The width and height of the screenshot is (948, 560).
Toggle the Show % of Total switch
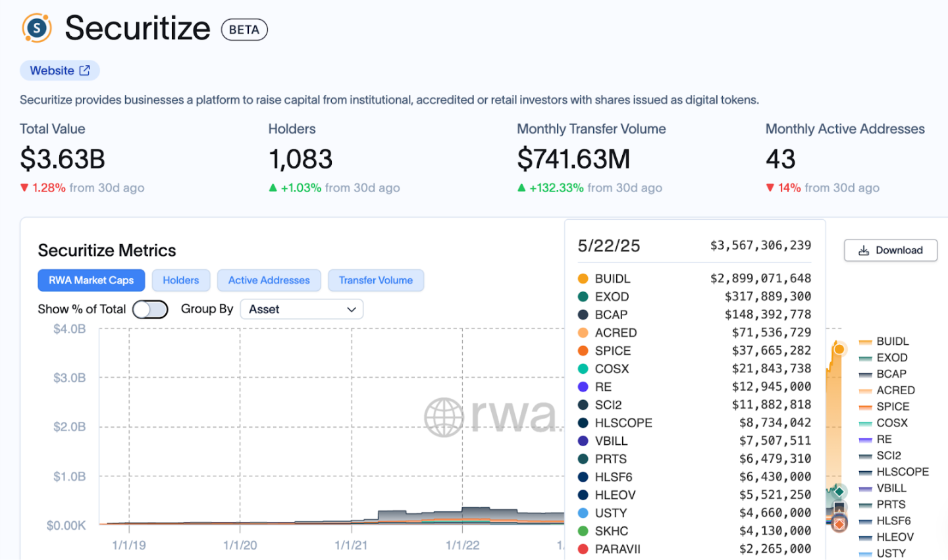click(x=150, y=309)
